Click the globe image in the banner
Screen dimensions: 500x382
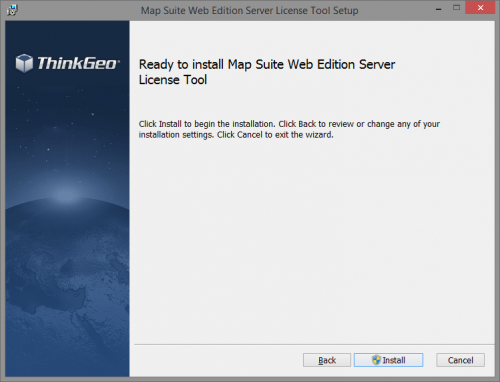pyautogui.click(x=67, y=287)
